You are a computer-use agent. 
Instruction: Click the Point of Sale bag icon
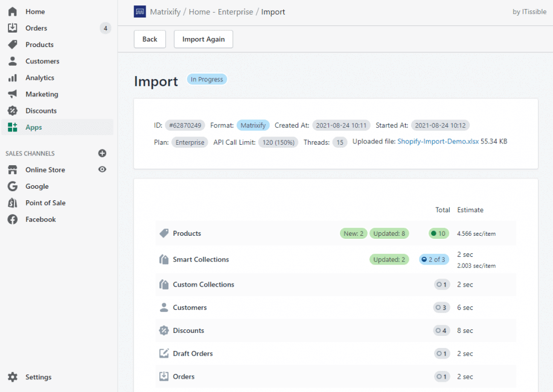click(x=12, y=203)
